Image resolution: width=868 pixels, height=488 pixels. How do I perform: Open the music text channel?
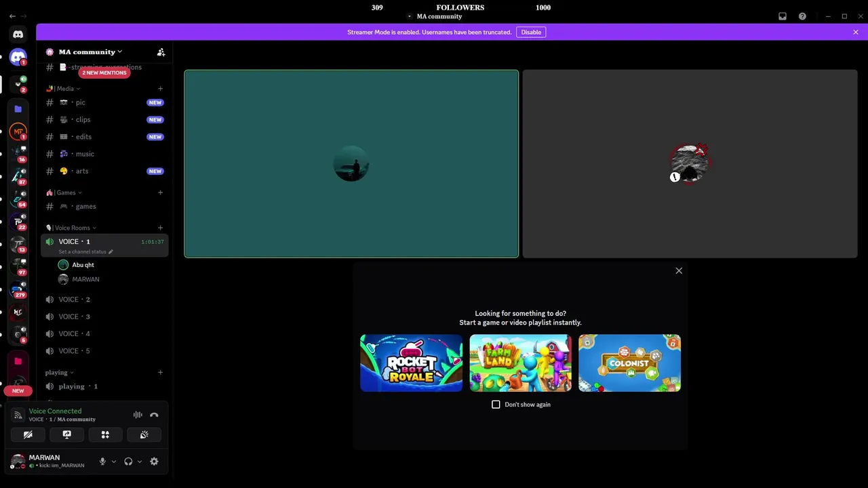104,154
